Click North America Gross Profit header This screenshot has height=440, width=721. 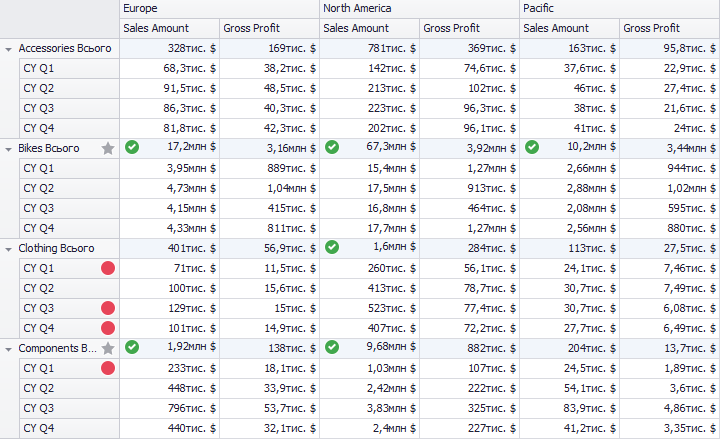[x=469, y=29]
